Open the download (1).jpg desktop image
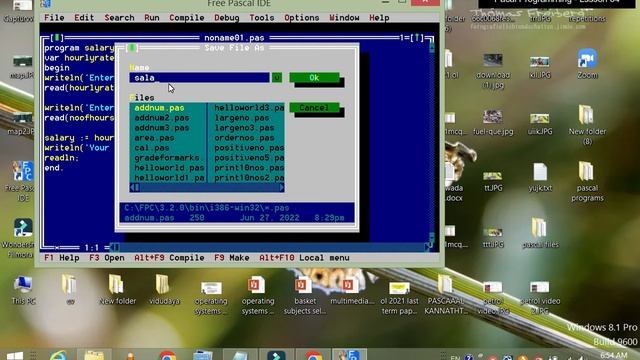 coord(493,70)
